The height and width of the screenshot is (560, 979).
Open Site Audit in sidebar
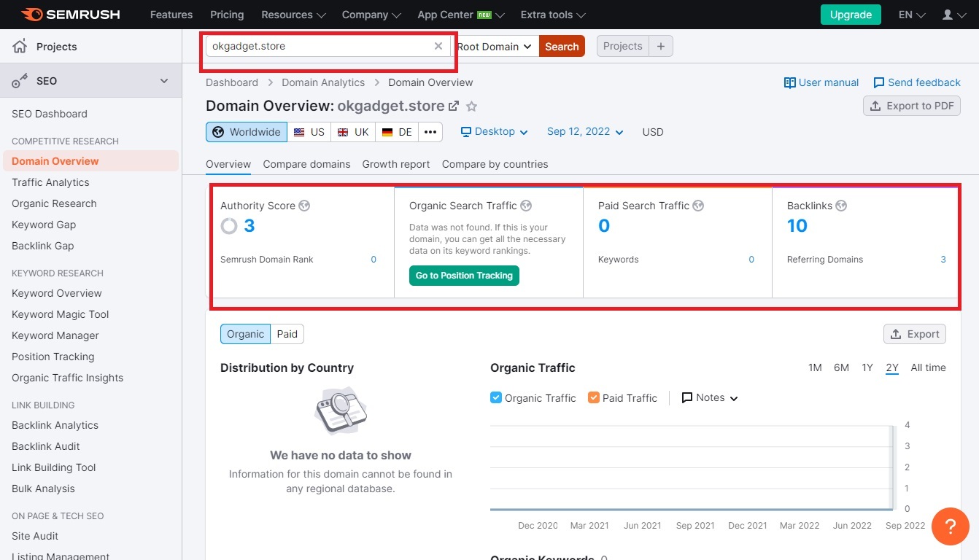click(35, 536)
